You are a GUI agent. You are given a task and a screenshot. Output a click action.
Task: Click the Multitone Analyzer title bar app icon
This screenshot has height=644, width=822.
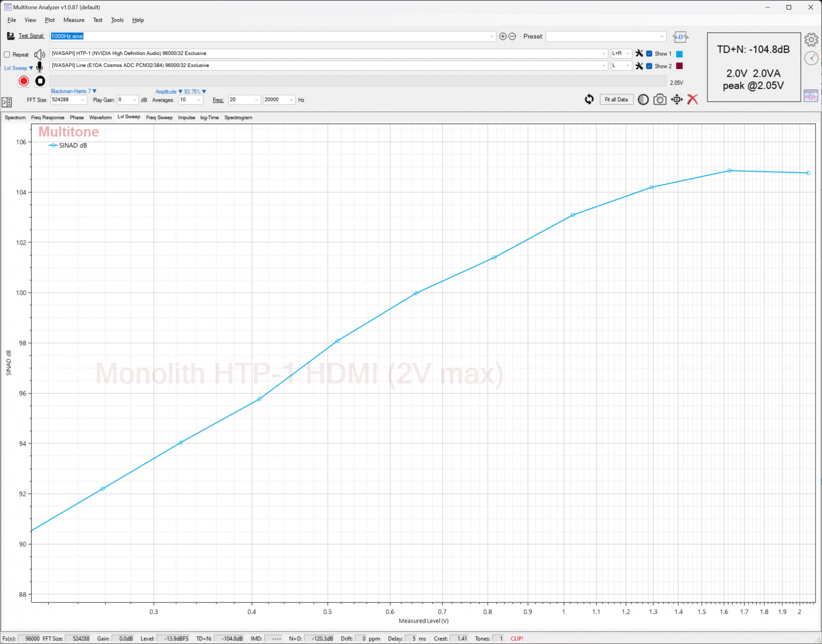tap(8, 7)
